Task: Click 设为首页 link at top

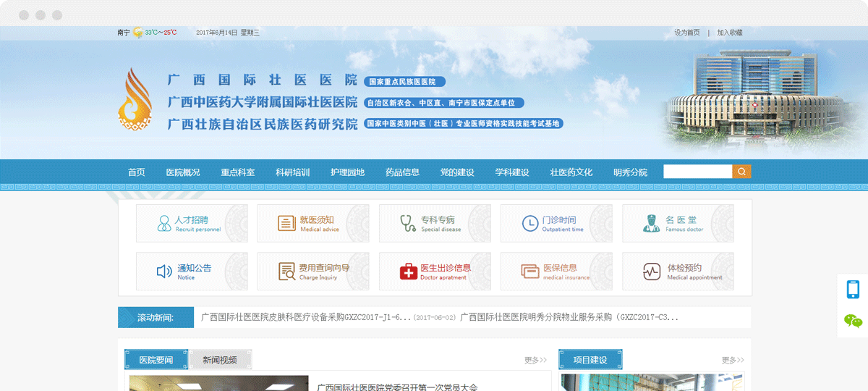Action: 687,33
